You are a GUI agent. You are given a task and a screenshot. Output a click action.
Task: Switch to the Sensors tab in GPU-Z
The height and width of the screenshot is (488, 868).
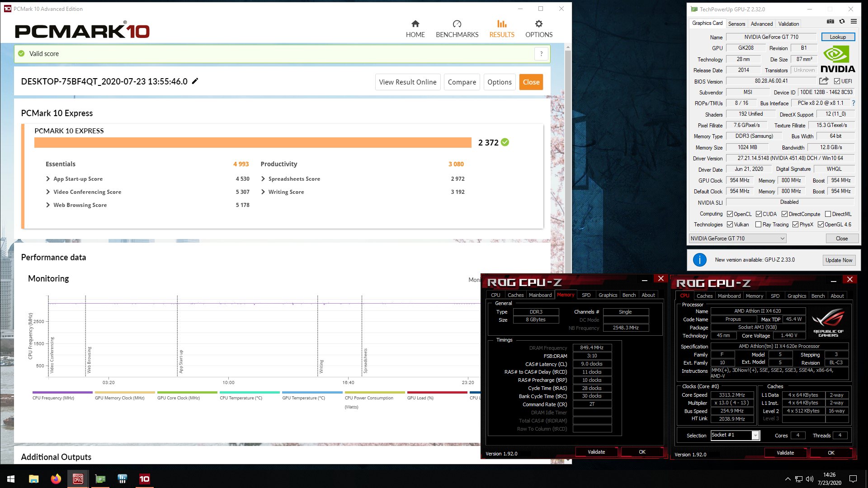(x=736, y=24)
